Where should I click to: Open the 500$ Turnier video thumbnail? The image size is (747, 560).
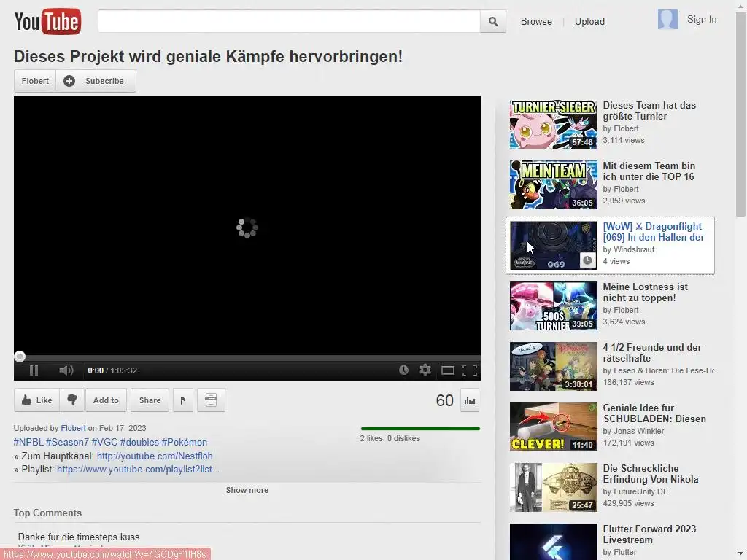[553, 306]
